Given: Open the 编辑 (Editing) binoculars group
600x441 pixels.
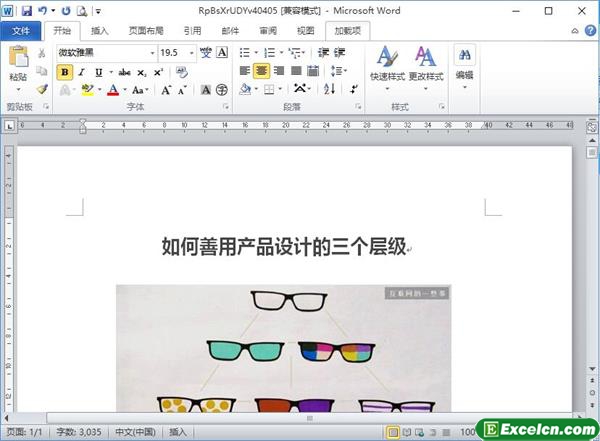Looking at the screenshot, I should click(x=464, y=62).
